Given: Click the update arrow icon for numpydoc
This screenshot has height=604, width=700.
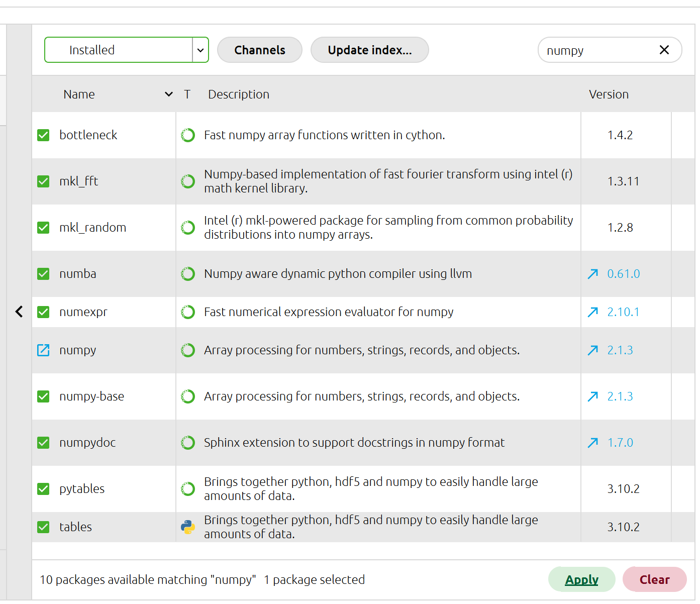Looking at the screenshot, I should pyautogui.click(x=593, y=443).
